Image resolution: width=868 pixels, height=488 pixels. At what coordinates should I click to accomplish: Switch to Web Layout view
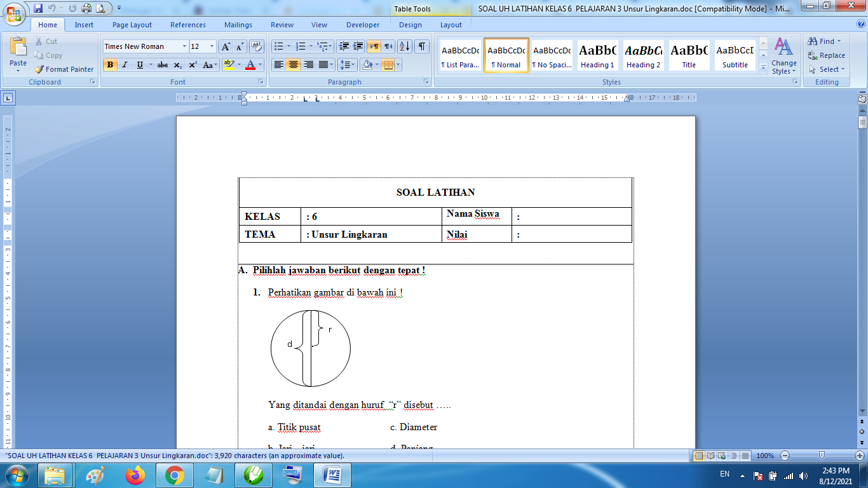click(722, 456)
